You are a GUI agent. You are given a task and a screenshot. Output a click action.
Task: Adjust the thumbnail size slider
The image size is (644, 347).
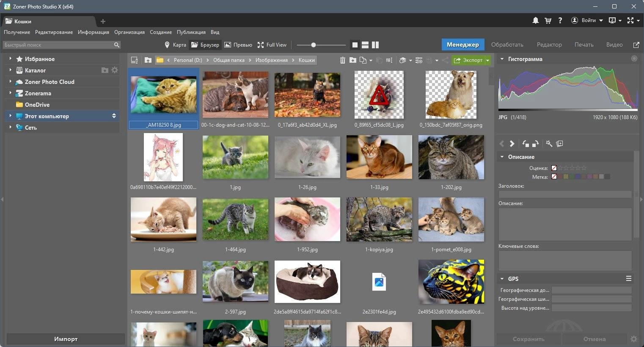pos(314,44)
